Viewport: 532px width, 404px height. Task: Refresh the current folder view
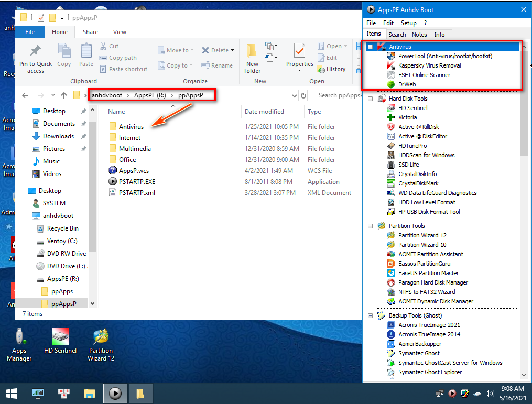(x=303, y=96)
